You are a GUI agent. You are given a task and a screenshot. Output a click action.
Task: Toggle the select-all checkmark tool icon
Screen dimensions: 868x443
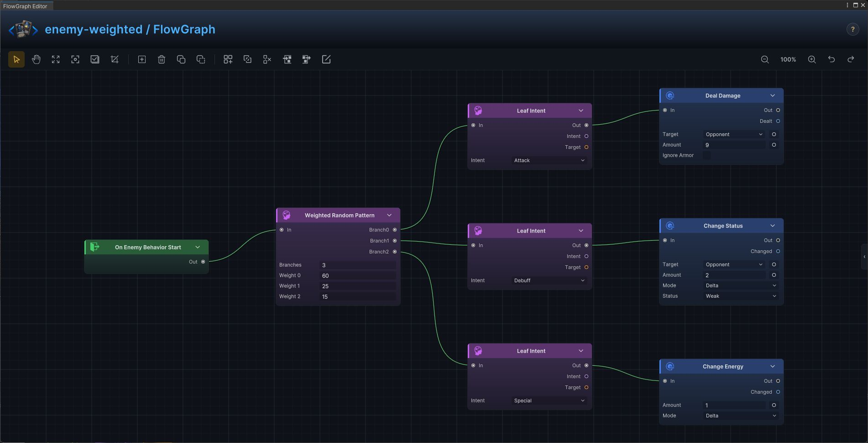[x=95, y=59]
